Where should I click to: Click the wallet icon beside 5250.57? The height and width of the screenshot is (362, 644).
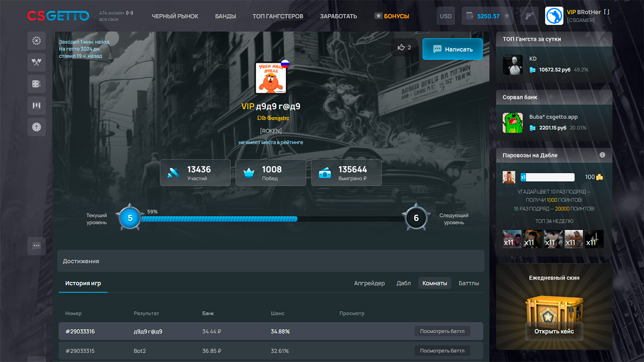click(470, 16)
